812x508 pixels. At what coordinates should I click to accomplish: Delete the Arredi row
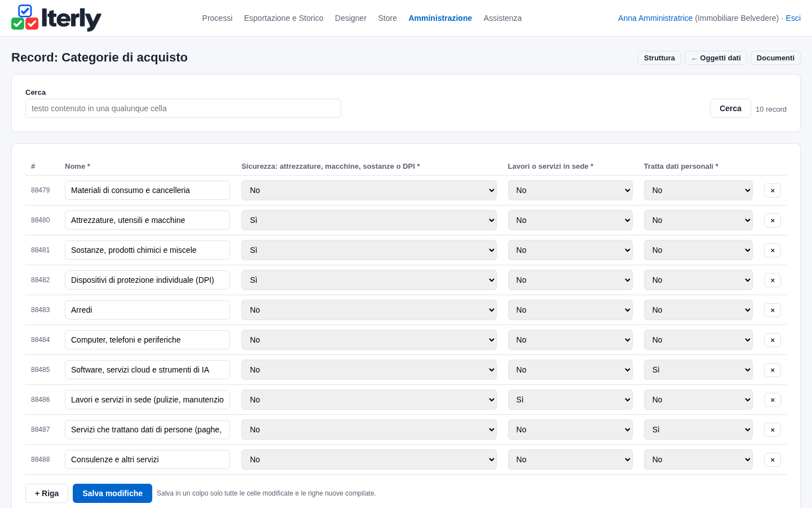(x=773, y=310)
